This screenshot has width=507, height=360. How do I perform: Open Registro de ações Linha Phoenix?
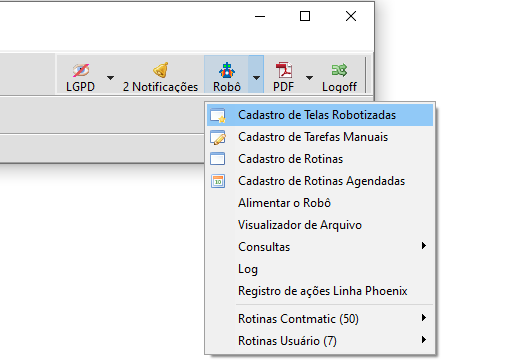point(320,291)
